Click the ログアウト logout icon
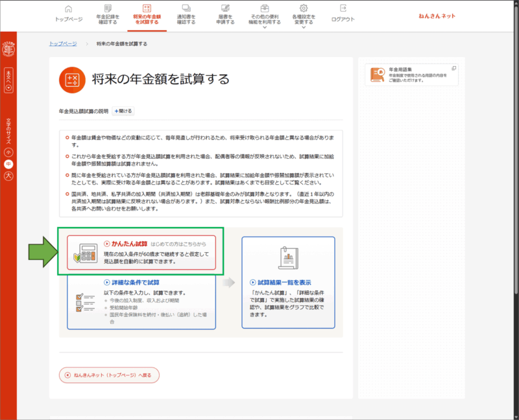 click(343, 8)
